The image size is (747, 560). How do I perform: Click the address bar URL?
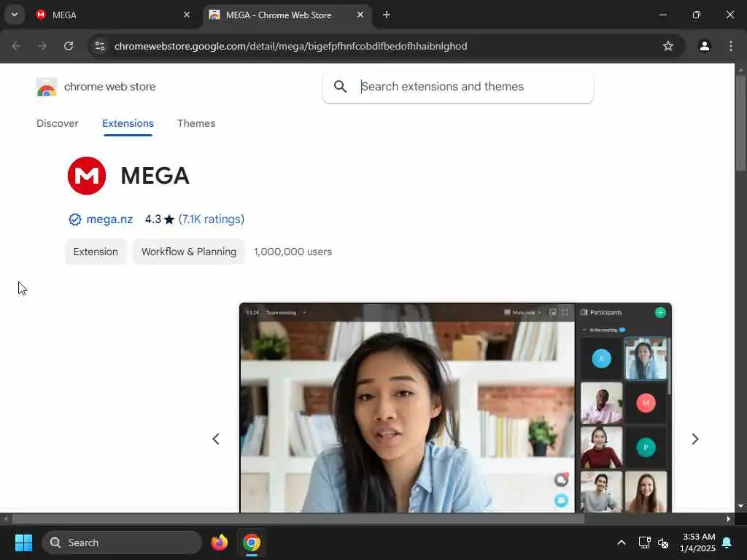pyautogui.click(x=290, y=46)
